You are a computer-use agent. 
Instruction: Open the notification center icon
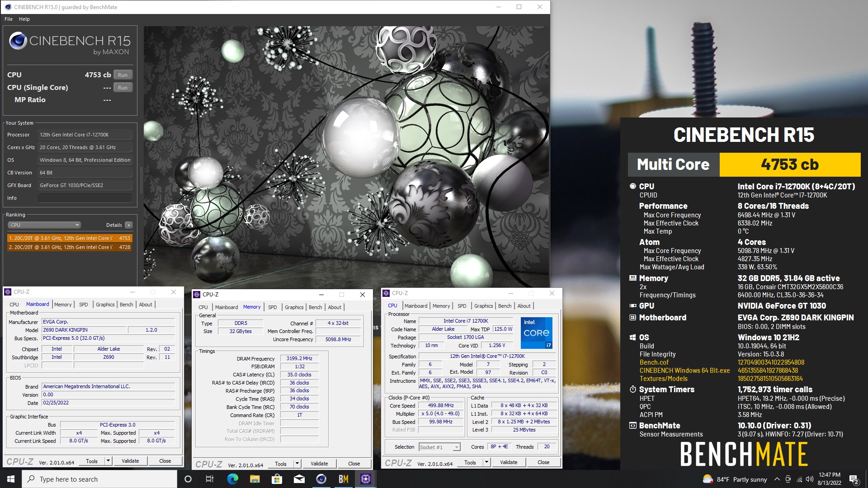854,479
